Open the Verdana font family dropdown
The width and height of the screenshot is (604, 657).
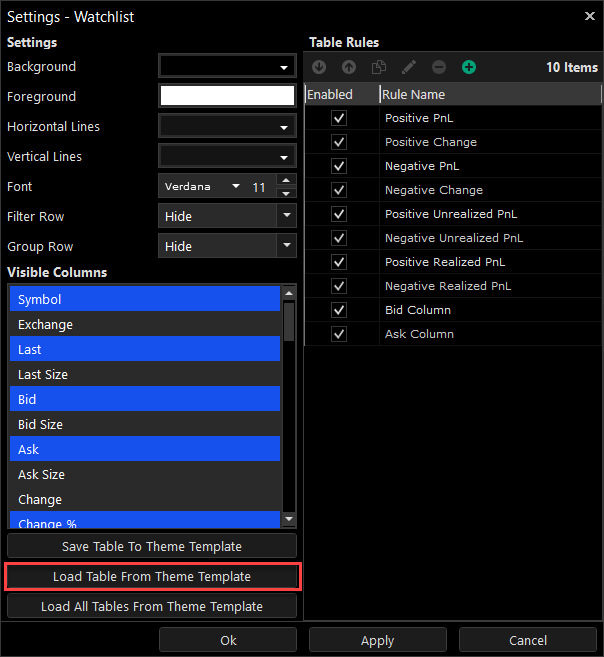[x=236, y=187]
